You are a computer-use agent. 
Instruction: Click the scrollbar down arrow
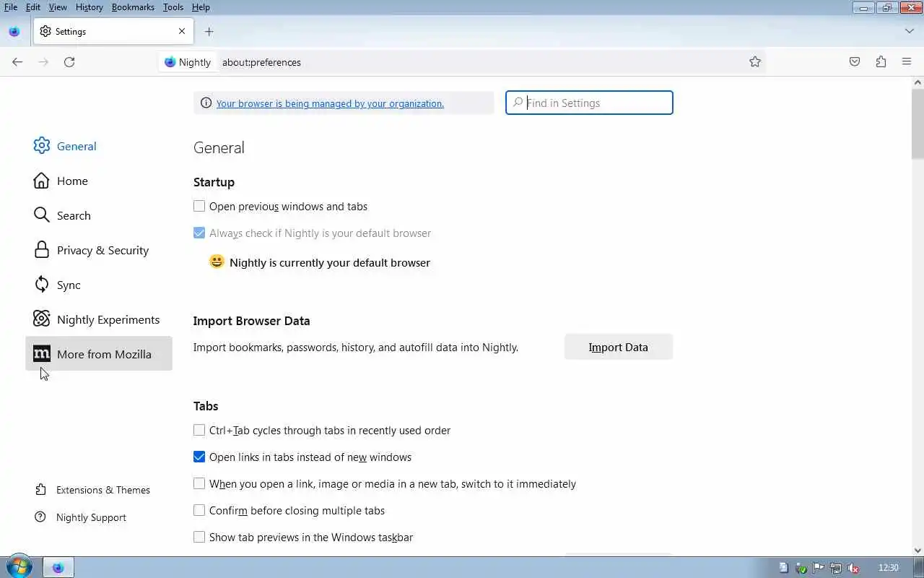point(918,551)
